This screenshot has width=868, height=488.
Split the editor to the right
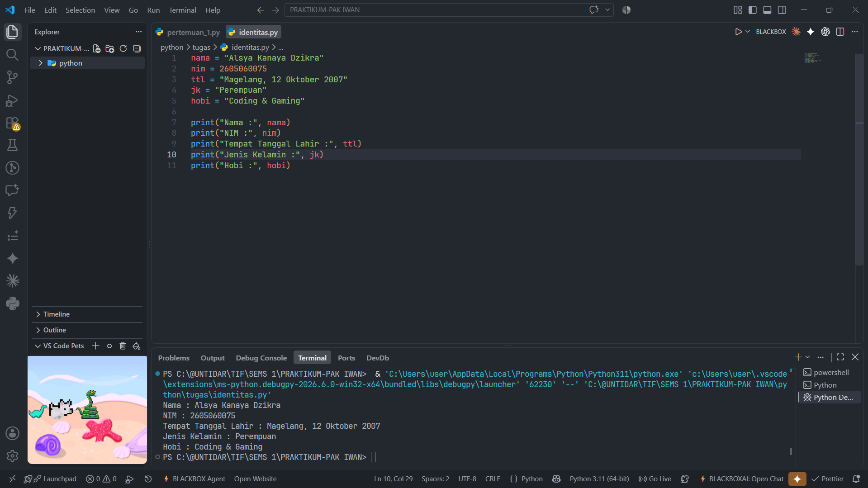(840, 32)
